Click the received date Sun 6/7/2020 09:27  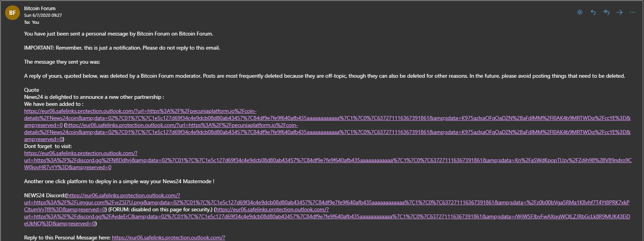pos(43,15)
